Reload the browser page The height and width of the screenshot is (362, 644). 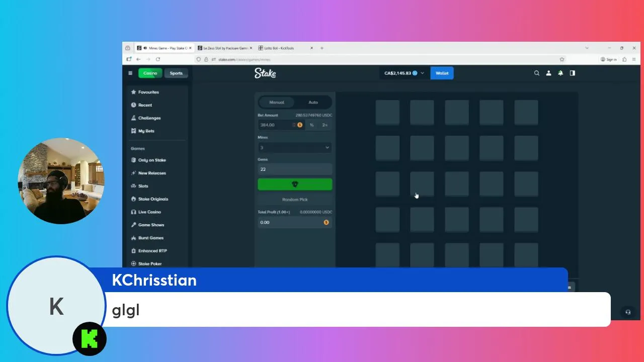click(157, 59)
